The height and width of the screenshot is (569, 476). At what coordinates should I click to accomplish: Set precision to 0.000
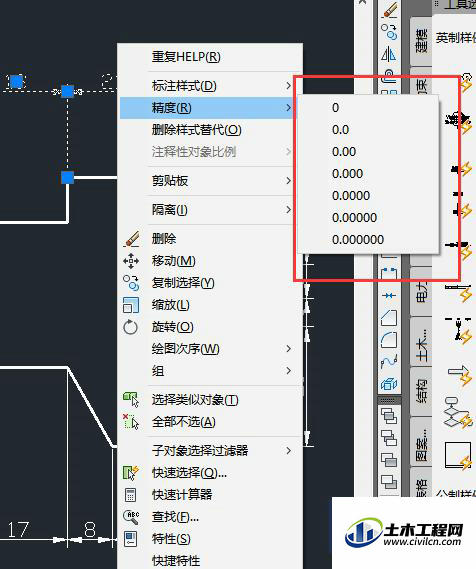[368, 174]
